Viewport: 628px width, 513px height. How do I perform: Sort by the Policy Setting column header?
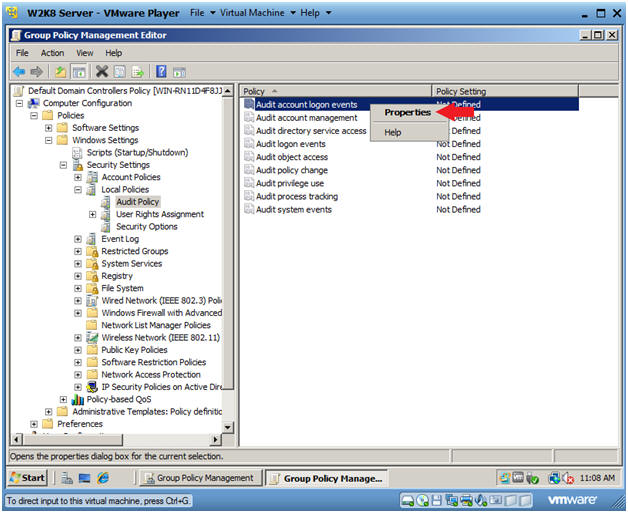pyautogui.click(x=505, y=91)
